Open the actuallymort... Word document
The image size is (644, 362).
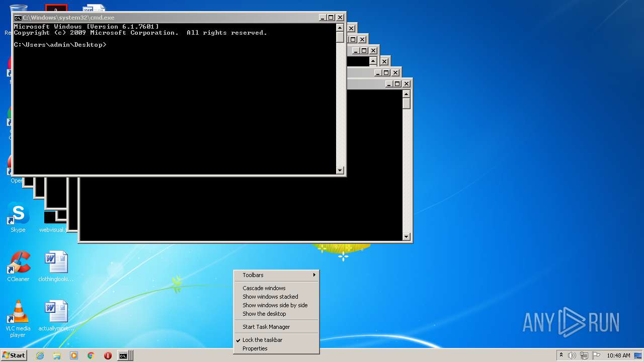[x=56, y=316]
